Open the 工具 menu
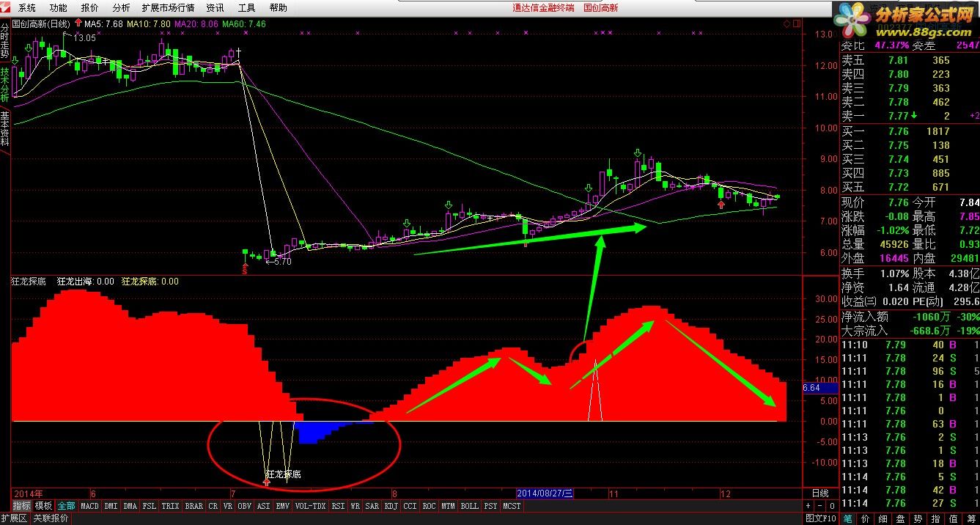Screen dimensions: 980x525 [247, 8]
